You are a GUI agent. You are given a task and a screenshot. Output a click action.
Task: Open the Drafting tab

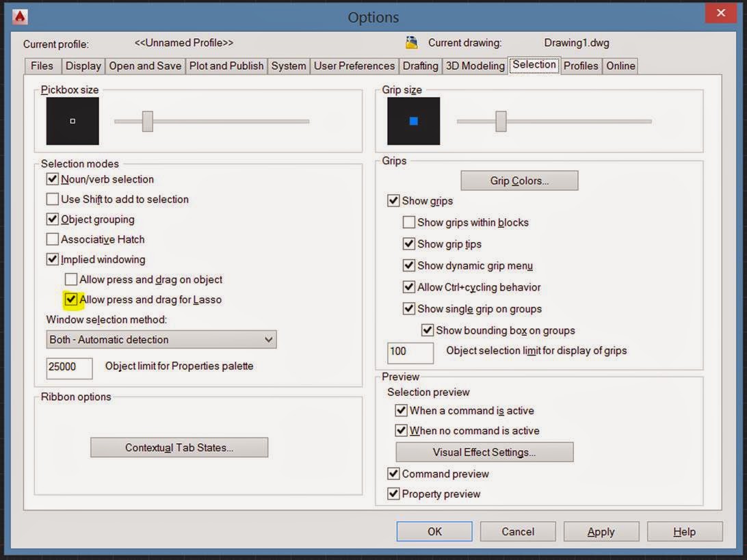point(420,66)
